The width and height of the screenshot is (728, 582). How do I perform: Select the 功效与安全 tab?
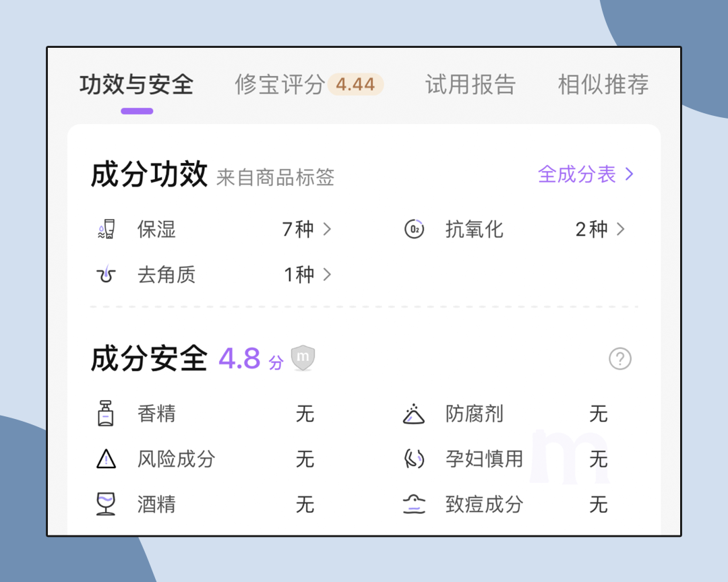click(136, 85)
